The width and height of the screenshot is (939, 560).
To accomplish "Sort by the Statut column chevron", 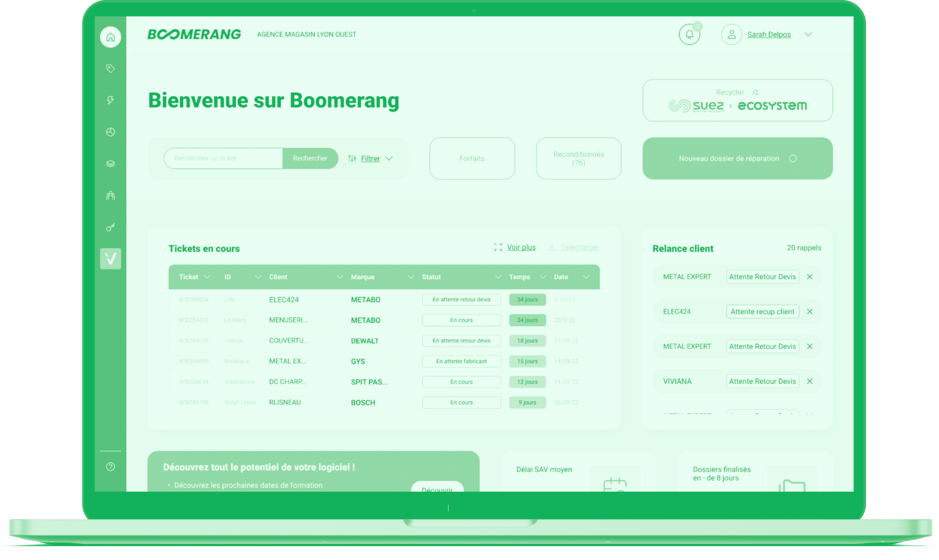I will [498, 277].
